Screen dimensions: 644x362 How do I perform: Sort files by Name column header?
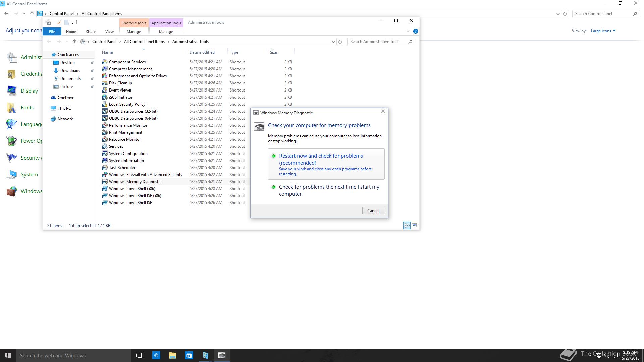[144, 52]
